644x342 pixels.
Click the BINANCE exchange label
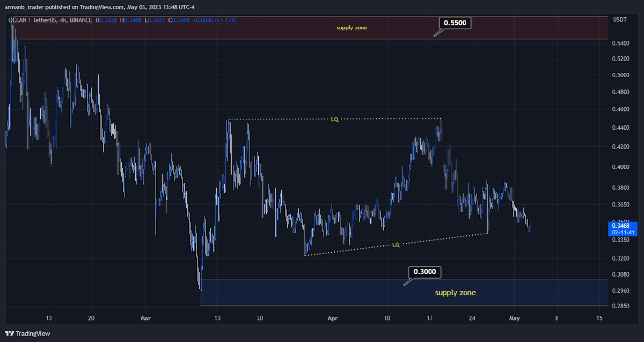pyautogui.click(x=80, y=20)
